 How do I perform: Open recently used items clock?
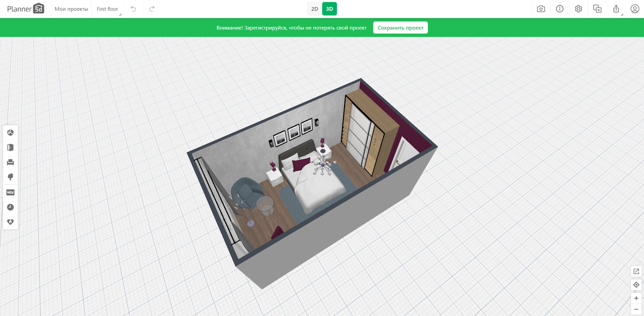click(x=10, y=207)
